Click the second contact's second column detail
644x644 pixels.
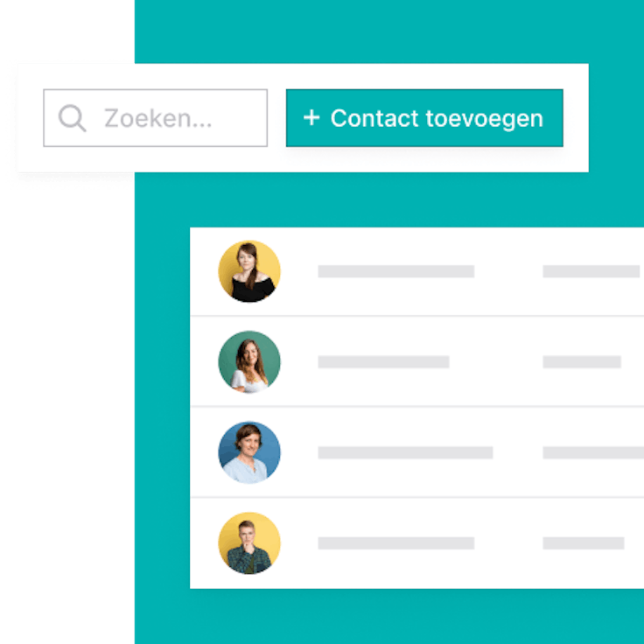coord(582,362)
